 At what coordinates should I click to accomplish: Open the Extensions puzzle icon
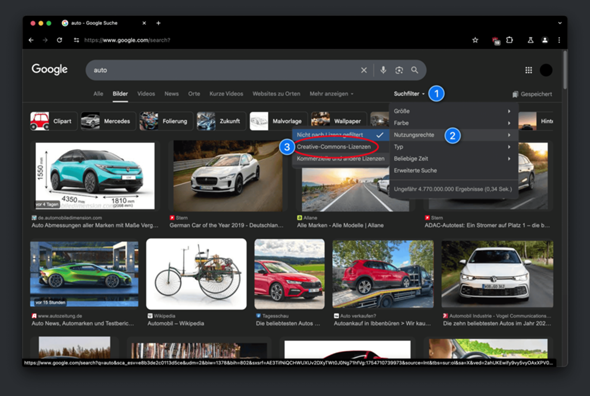[509, 40]
